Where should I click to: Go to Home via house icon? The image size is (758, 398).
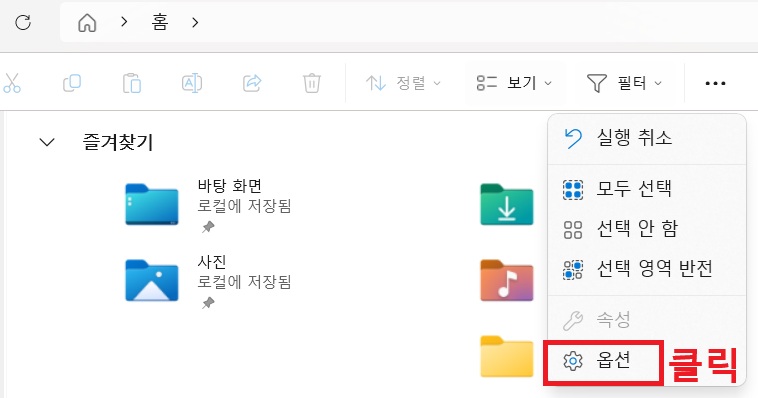[87, 22]
